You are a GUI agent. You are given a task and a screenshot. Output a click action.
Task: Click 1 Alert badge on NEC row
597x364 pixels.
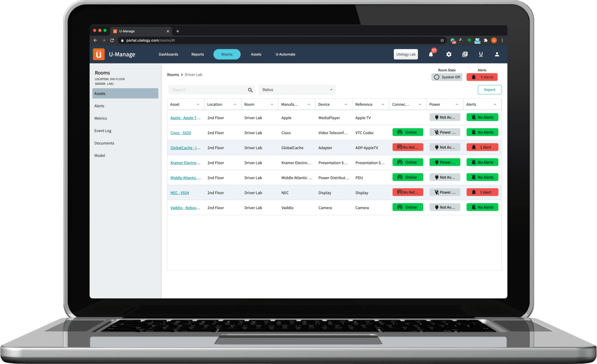coord(482,192)
